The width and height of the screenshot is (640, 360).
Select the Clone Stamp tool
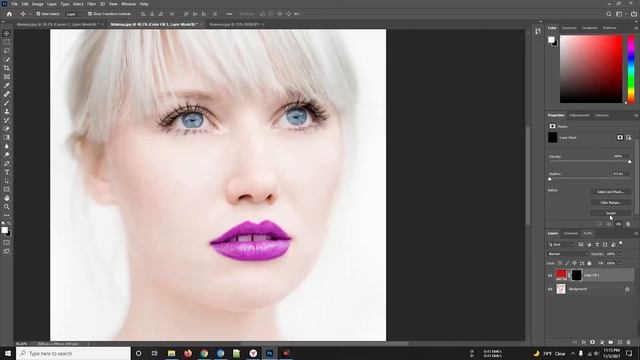click(x=7, y=111)
